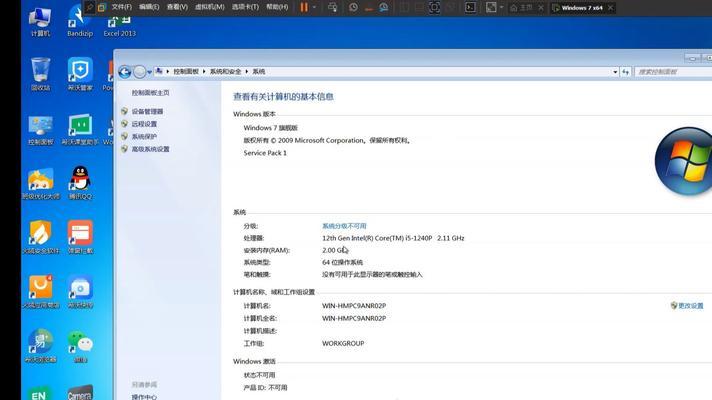The width and height of the screenshot is (712, 400).
Task: Open the green classroom assistant desktop icon
Action: point(80,130)
